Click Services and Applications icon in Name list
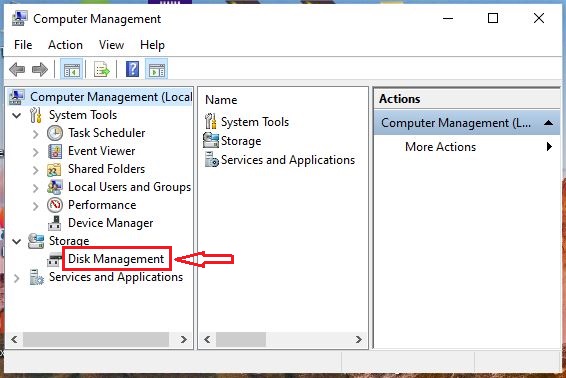Screen dimensions: 566x378 [x=212, y=160]
